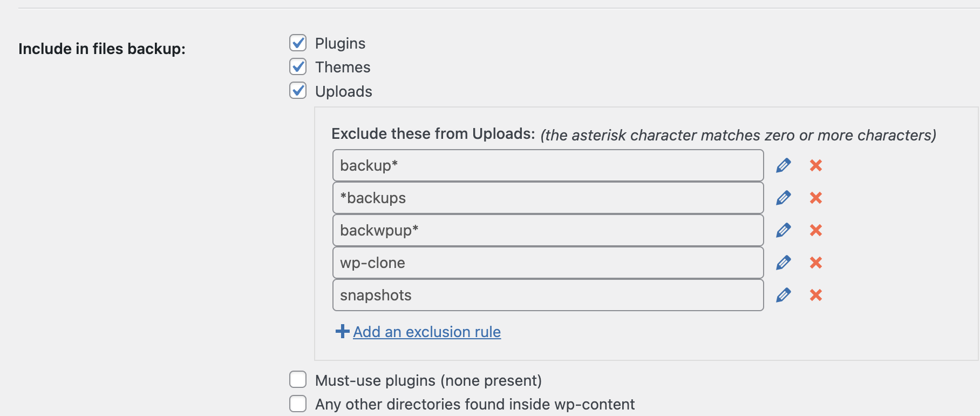Edit the snapshots exclusion rule
The height and width of the screenshot is (416, 980).
(x=784, y=295)
